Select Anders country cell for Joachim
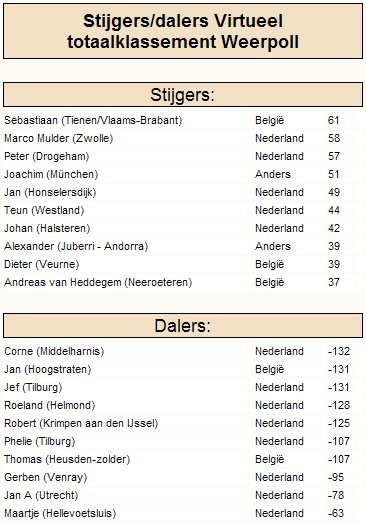The image size is (366, 522). 273,174
